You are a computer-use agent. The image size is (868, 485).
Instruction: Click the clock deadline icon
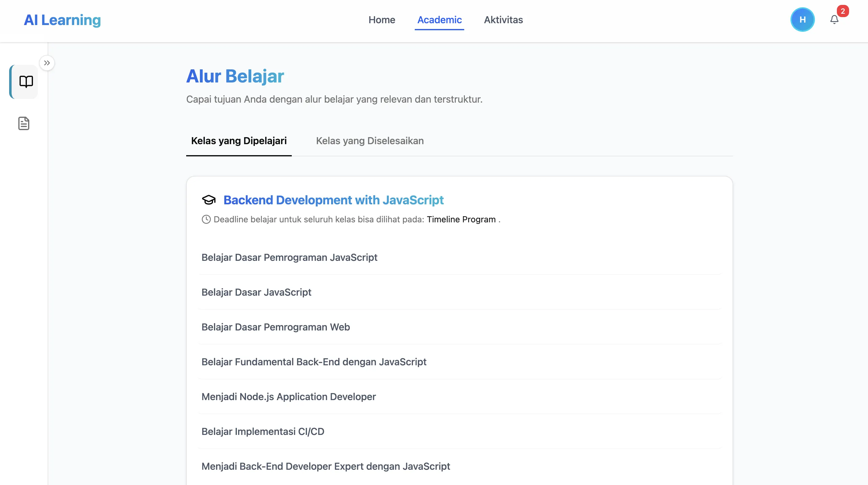pyautogui.click(x=206, y=220)
